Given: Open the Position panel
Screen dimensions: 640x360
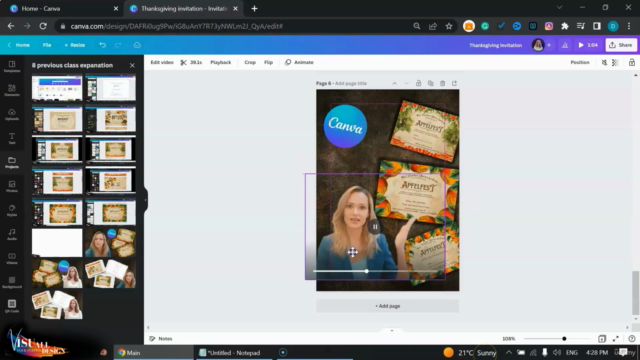Looking at the screenshot, I should [580, 62].
